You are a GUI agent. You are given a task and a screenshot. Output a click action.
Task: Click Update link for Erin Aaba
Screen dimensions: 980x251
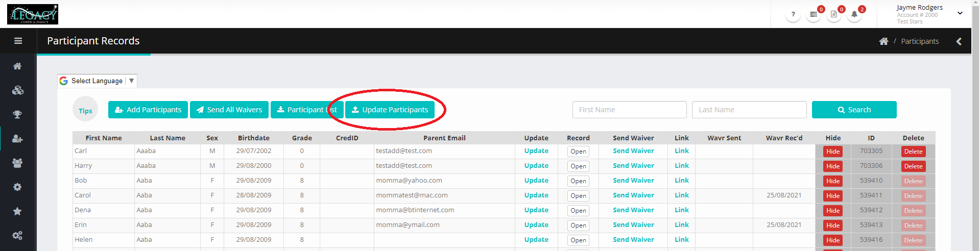coord(536,225)
